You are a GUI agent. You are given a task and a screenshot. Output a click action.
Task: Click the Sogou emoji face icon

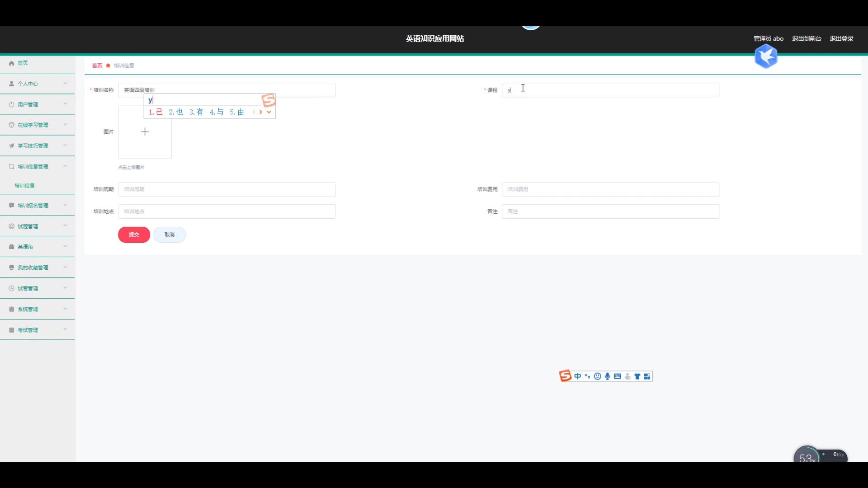(x=597, y=376)
